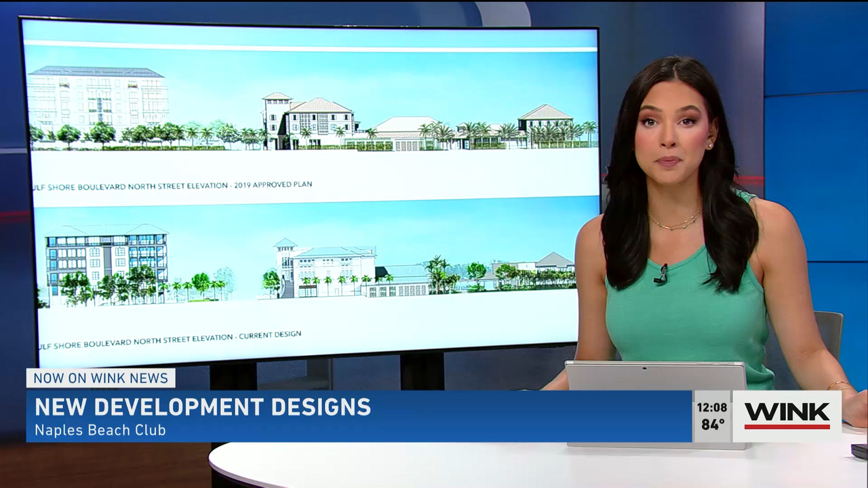Click the Naples Beach Club subtitle
This screenshot has width=868, height=488.
click(x=100, y=430)
